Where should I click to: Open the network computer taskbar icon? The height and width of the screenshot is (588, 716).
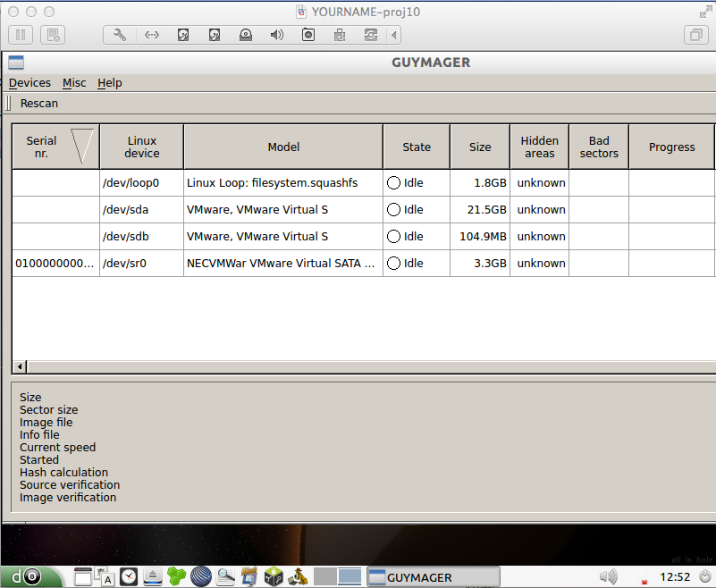(249, 577)
